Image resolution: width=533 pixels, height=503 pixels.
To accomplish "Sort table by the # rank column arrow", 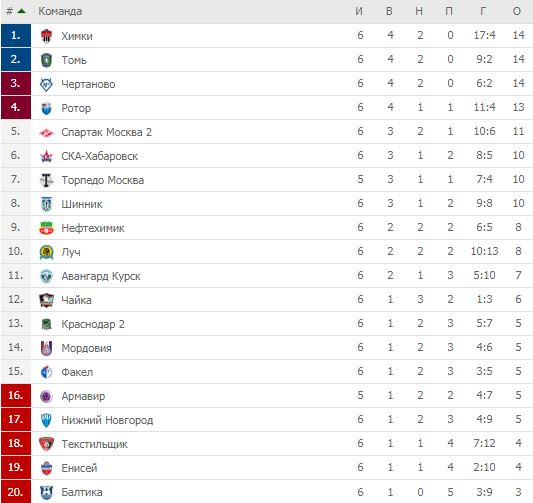I will [x=21, y=11].
